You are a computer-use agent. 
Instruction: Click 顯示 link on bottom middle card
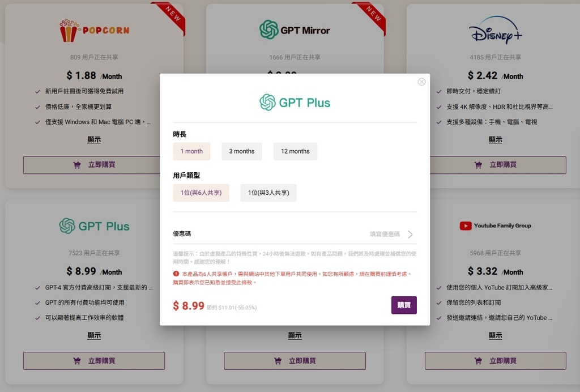click(x=295, y=335)
